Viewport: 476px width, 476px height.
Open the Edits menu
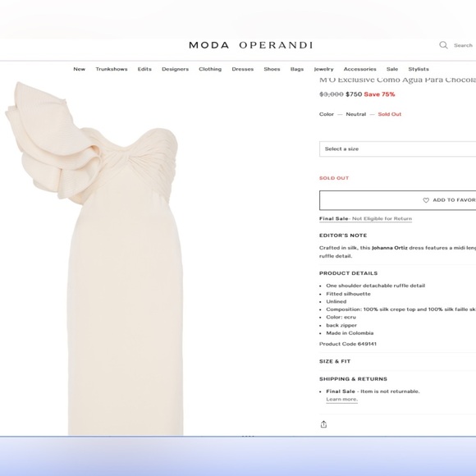click(x=144, y=69)
